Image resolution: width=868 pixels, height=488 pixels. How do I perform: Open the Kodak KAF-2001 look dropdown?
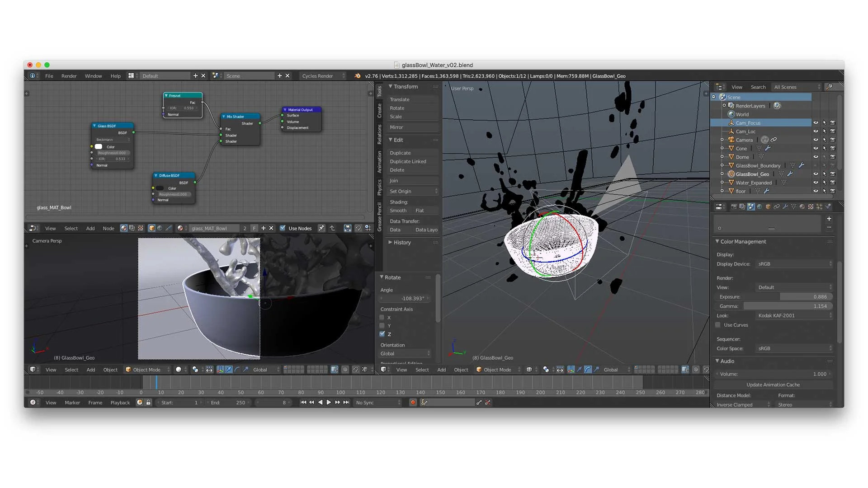click(794, 315)
